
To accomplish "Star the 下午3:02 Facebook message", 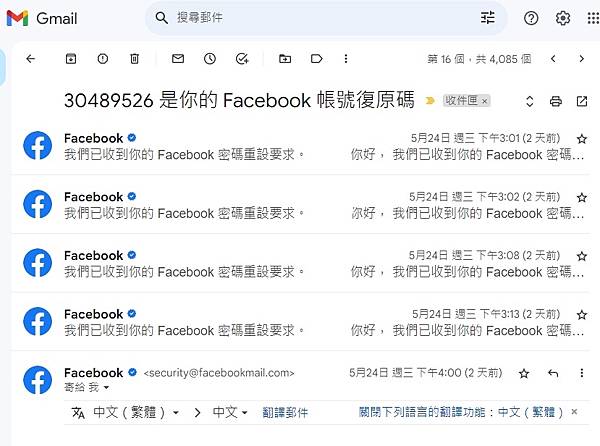I will click(582, 197).
